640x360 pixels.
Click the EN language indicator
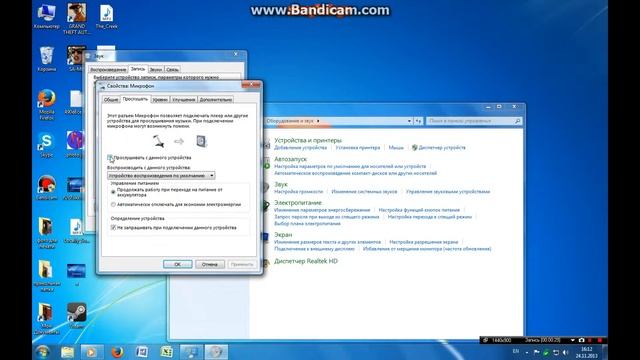pos(516,351)
